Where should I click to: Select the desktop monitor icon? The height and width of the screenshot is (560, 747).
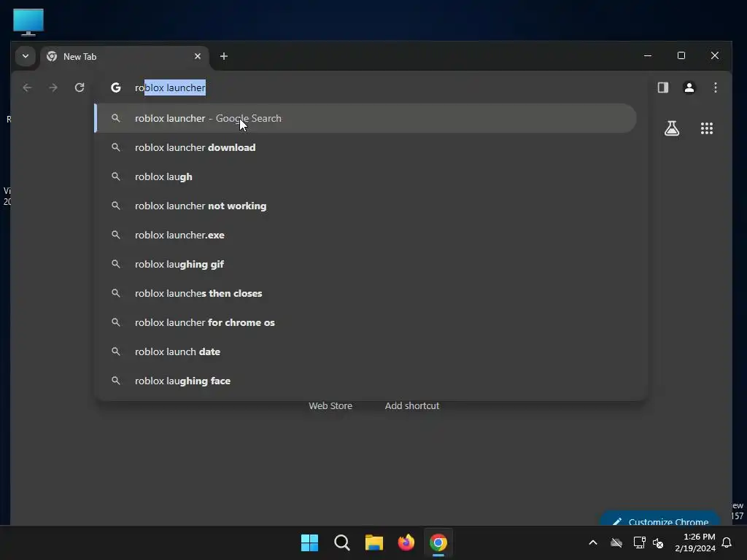(28, 22)
